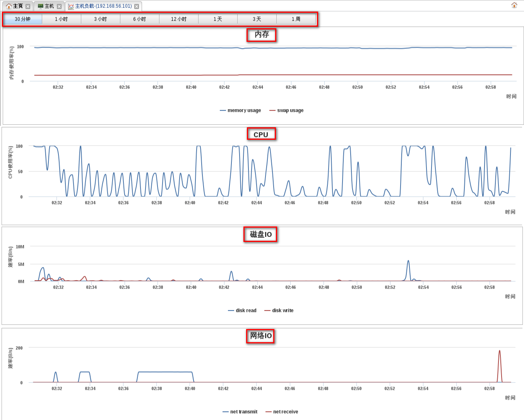This screenshot has width=524, height=420.
Task: Select the 1 小时 time range
Action: pos(61,19)
